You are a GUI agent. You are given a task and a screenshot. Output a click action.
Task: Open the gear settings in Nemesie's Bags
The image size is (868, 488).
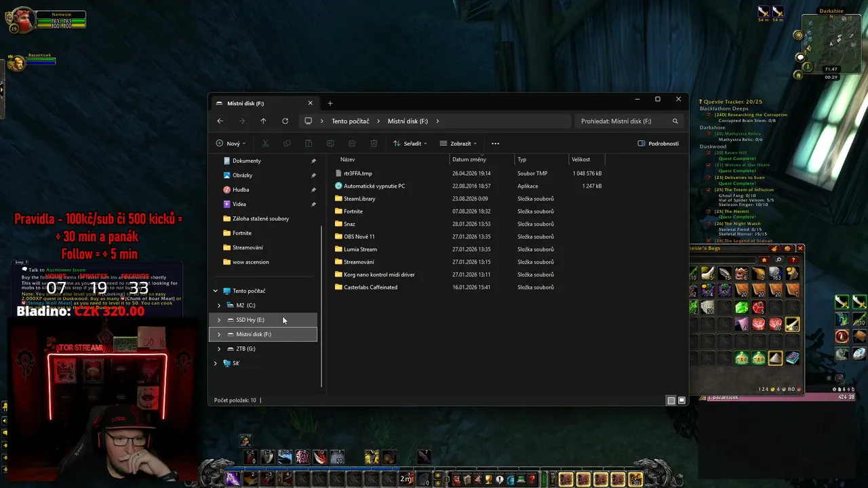787,249
